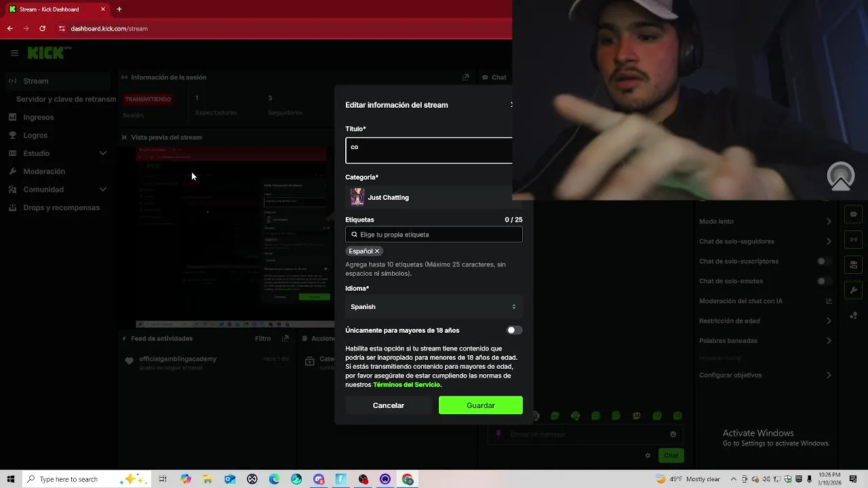Click the Cancelar button

click(389, 405)
